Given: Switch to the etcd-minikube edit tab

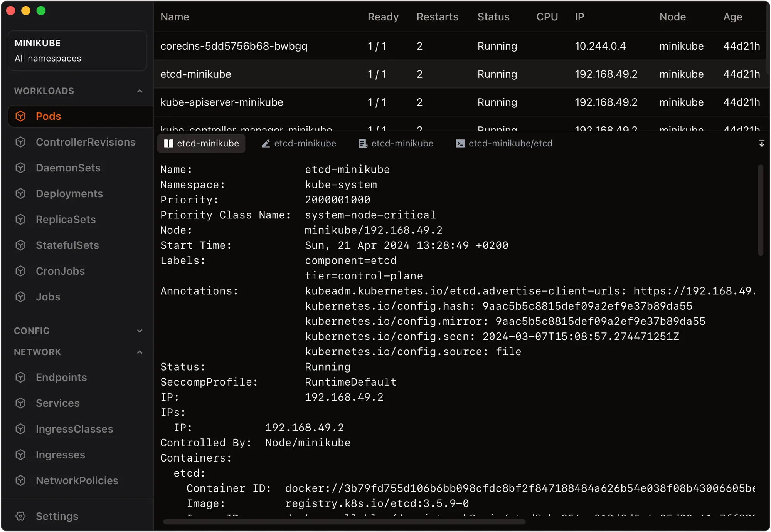Looking at the screenshot, I should click(298, 143).
